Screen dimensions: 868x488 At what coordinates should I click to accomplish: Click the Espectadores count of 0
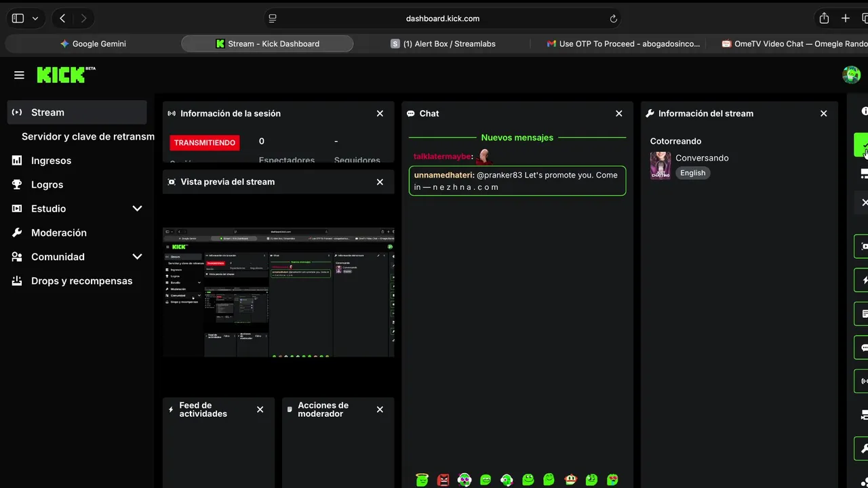tap(262, 141)
